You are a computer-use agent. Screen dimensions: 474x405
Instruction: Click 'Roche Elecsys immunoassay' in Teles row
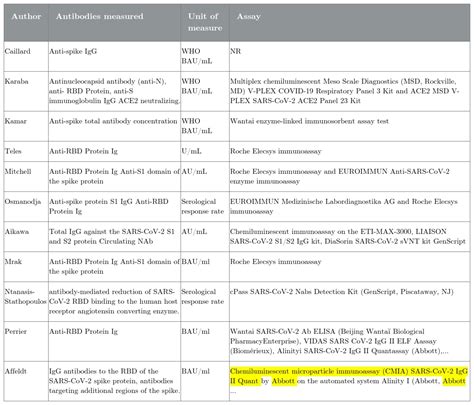tap(350, 151)
